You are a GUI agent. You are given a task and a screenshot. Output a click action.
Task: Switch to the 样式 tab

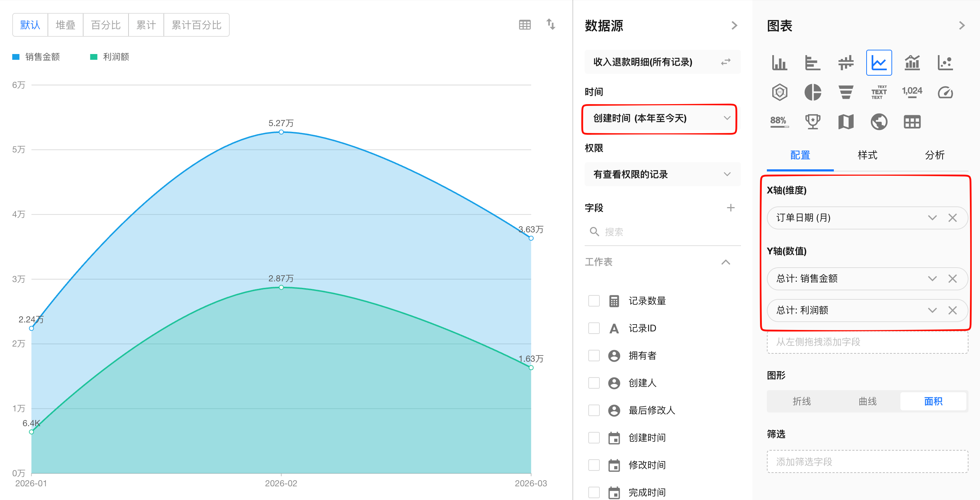[x=867, y=155]
